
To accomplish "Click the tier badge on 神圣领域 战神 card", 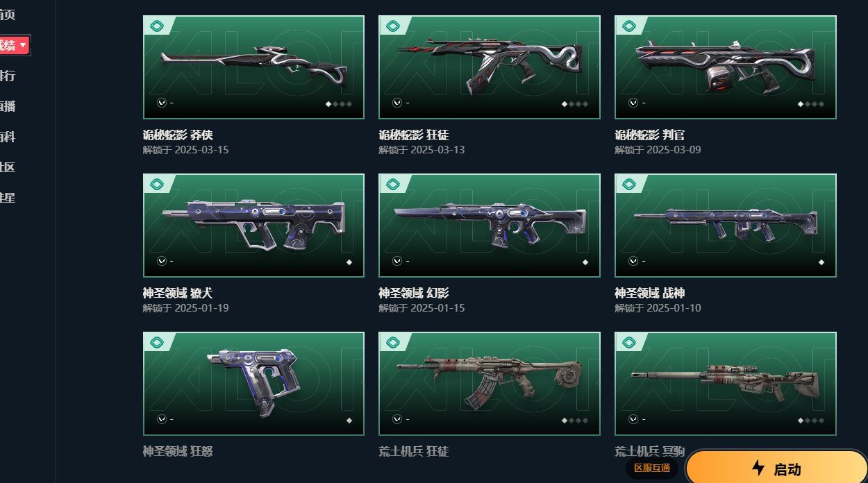I will tap(629, 185).
